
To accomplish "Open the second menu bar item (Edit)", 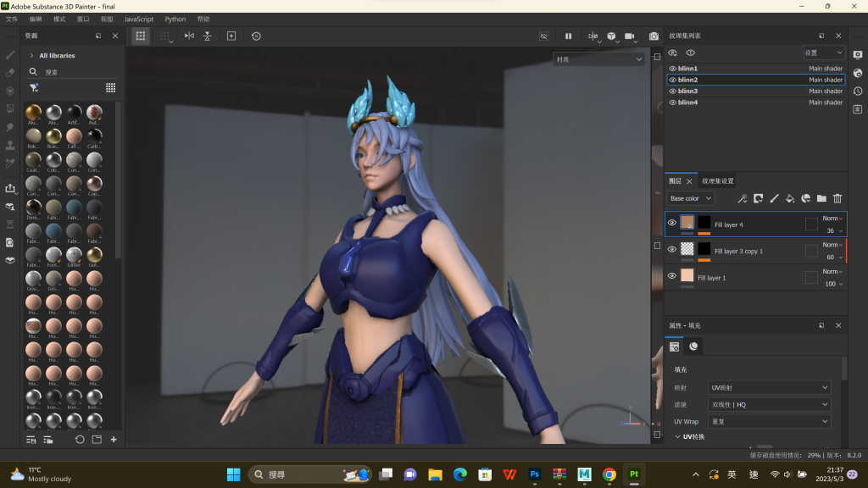I will coord(36,19).
